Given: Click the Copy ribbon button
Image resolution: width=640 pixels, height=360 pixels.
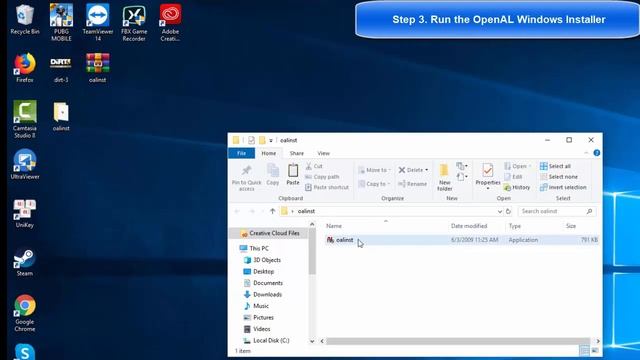Looking at the screenshot, I should click(273, 175).
